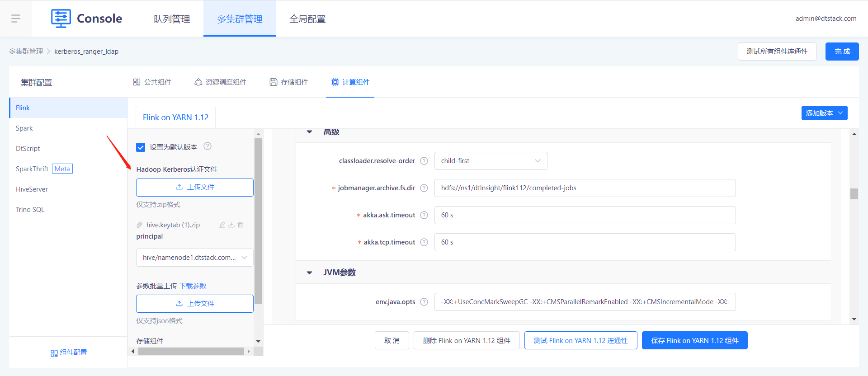
Task: Click the env.java.opts input field
Action: (585, 302)
